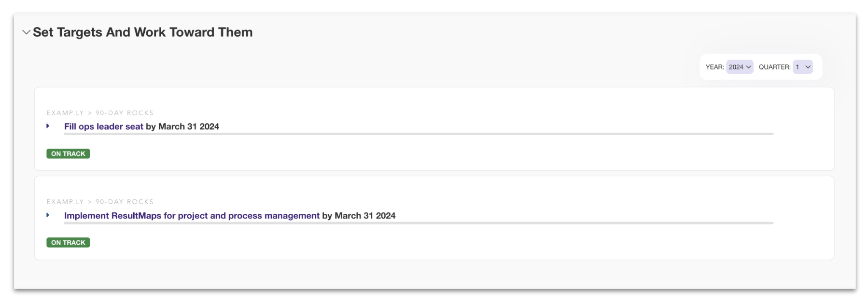Click due date text after Fill ops leader seat
868x306 pixels.
[183, 126]
